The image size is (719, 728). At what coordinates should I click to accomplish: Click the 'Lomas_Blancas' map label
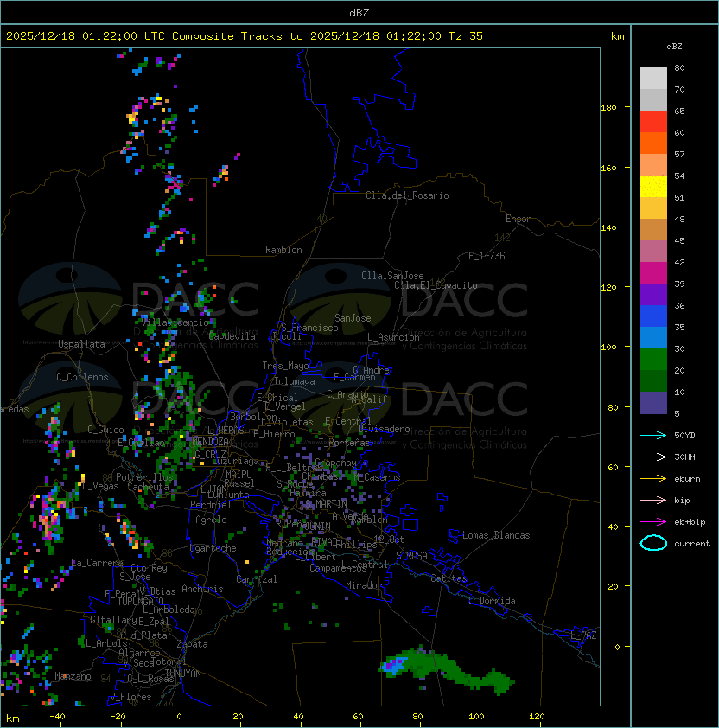point(496,535)
